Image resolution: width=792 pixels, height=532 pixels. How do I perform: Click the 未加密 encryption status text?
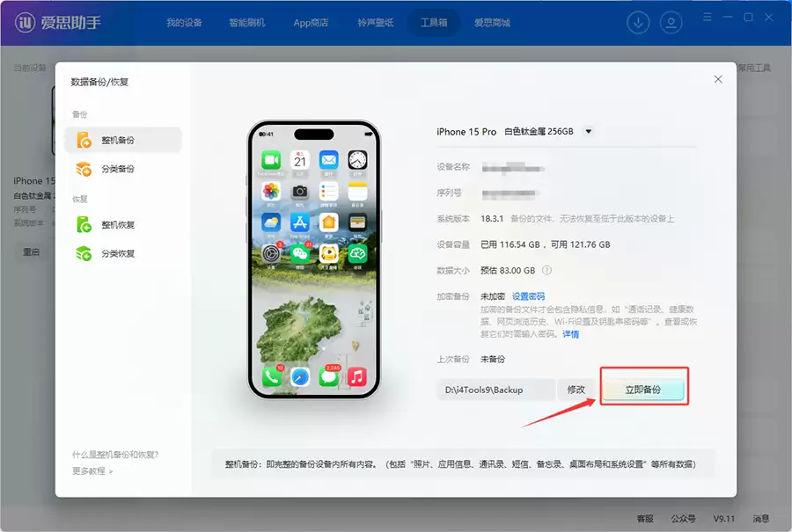click(x=493, y=296)
